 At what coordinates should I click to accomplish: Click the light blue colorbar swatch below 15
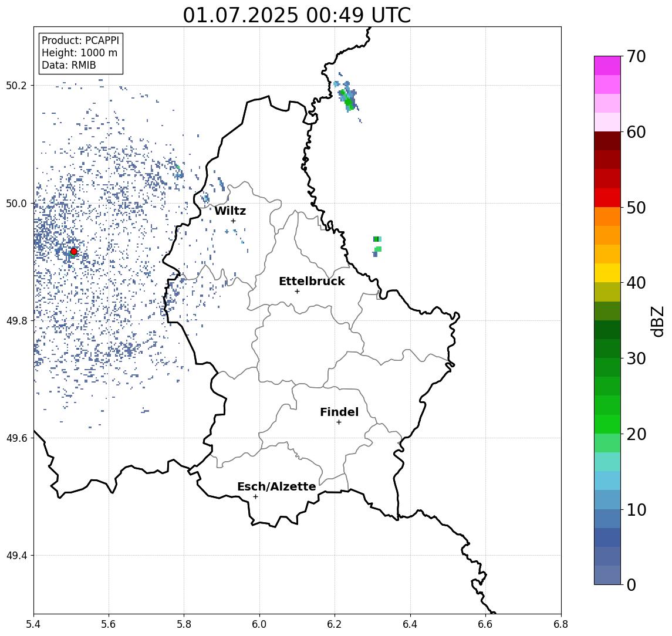tap(607, 481)
